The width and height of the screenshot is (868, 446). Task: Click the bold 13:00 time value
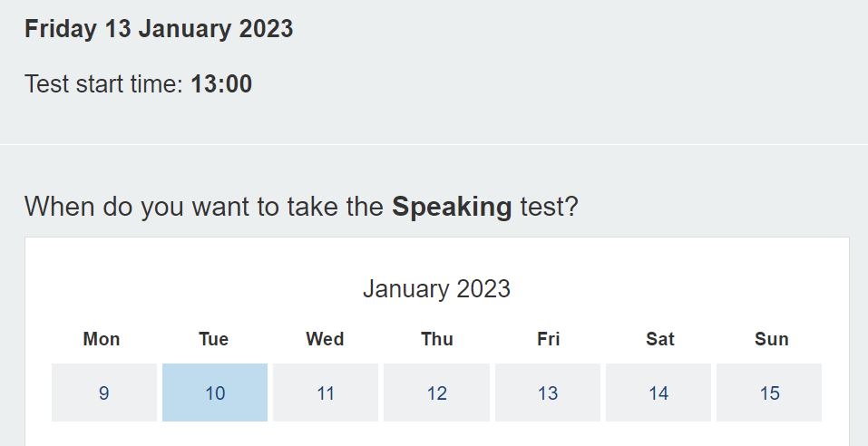click(x=221, y=84)
